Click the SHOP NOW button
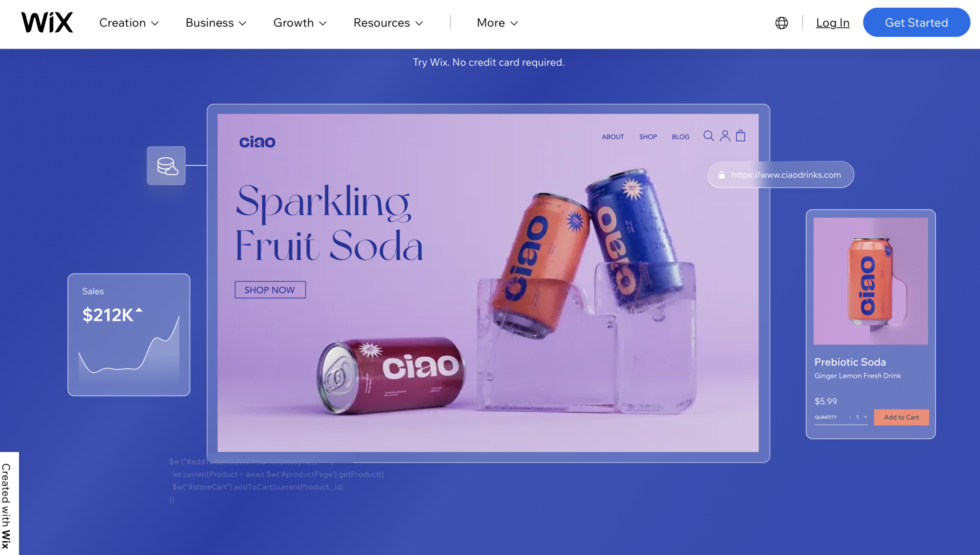 (x=270, y=290)
